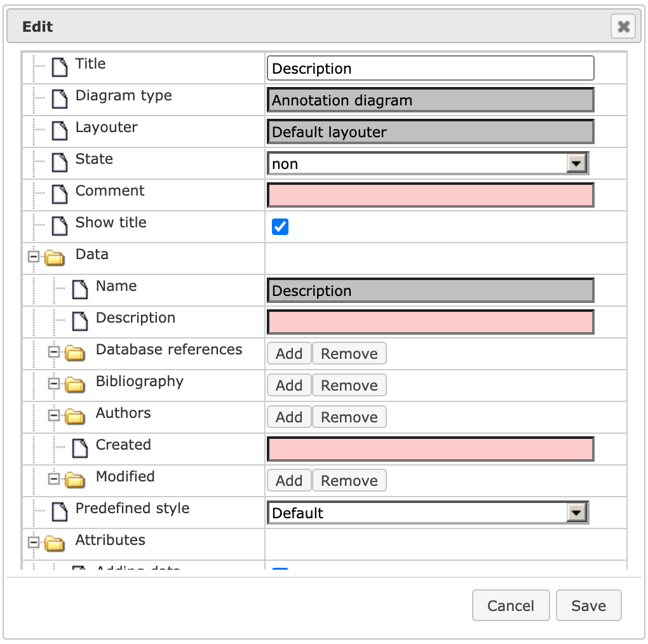
Task: Select the Bibliography row label
Action: point(140,381)
